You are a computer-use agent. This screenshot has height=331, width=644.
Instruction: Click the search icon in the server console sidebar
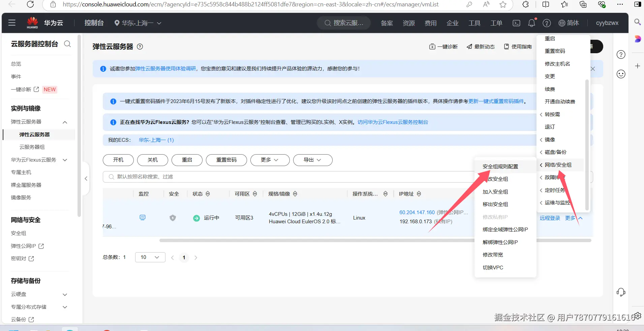67,44
